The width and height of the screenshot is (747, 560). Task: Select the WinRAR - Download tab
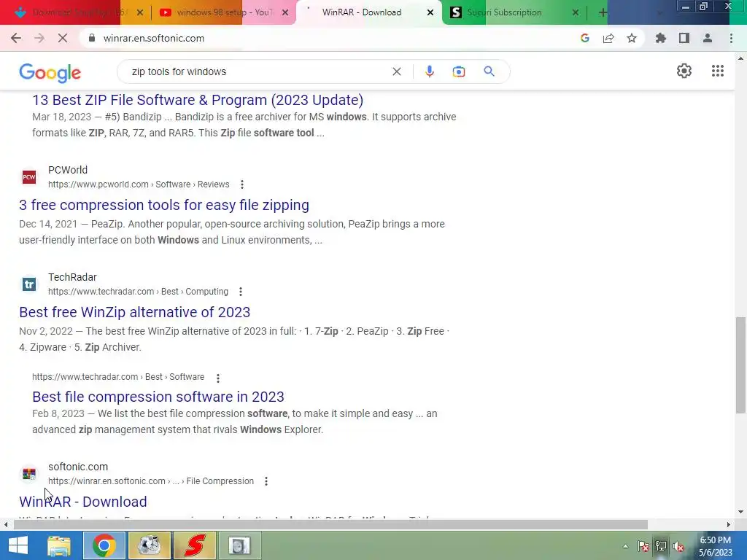[x=362, y=12]
